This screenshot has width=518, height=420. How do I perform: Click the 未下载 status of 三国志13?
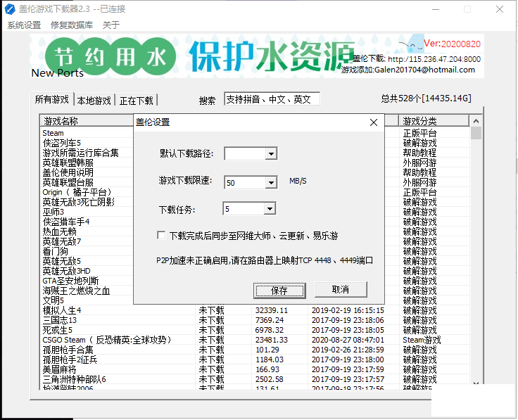click(211, 320)
